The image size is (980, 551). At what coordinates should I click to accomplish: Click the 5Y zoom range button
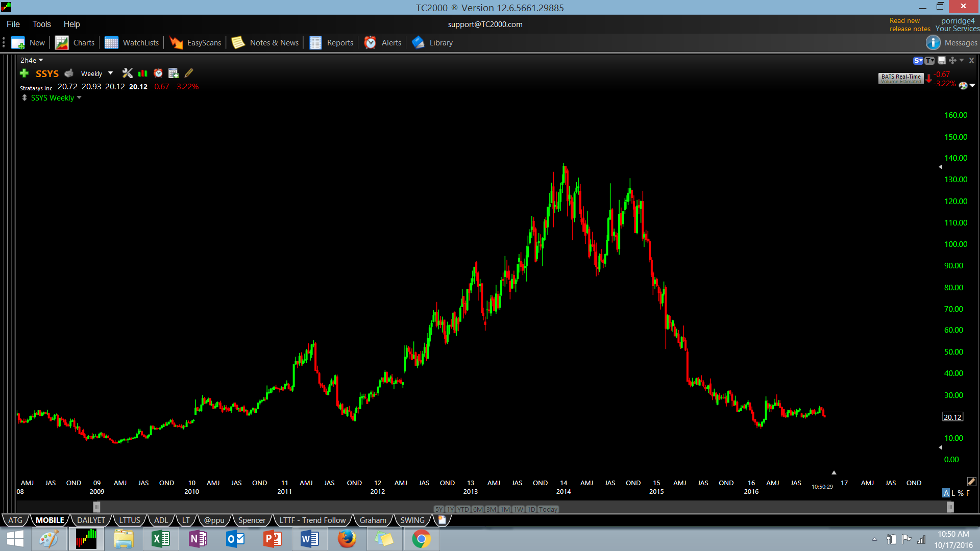click(x=439, y=509)
